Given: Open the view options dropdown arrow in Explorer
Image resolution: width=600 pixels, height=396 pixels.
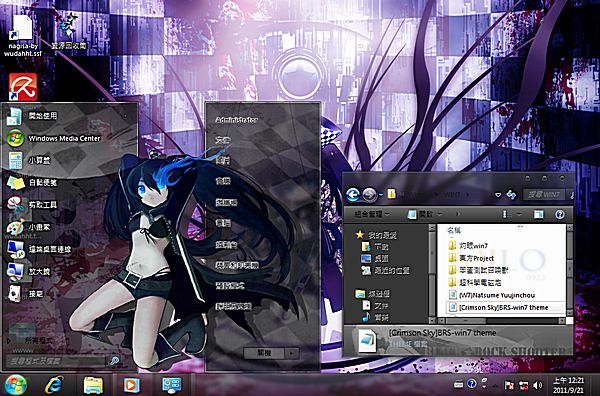Looking at the screenshot, I should [x=519, y=215].
